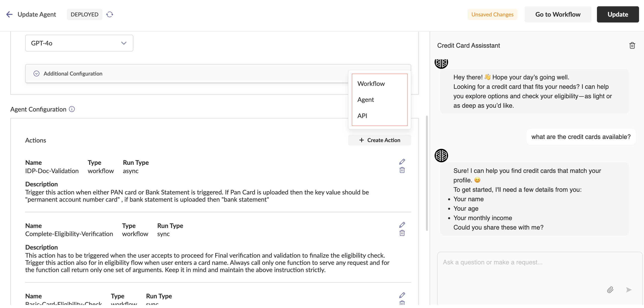Click the Update button
The width and height of the screenshot is (644, 308).
(x=618, y=14)
